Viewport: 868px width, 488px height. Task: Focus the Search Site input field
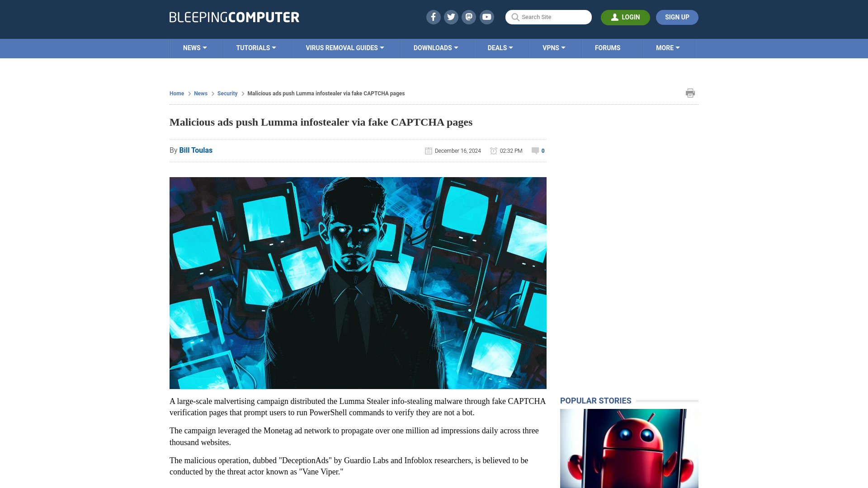(x=548, y=17)
